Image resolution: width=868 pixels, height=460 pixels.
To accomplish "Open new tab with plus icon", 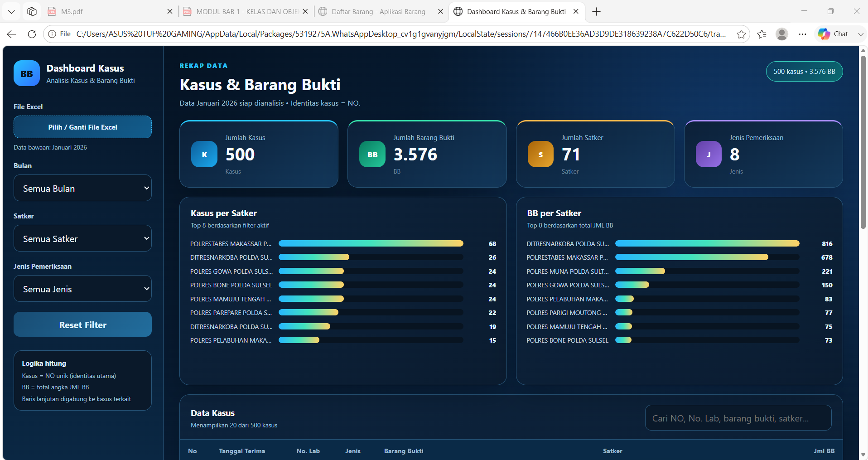I will point(596,12).
